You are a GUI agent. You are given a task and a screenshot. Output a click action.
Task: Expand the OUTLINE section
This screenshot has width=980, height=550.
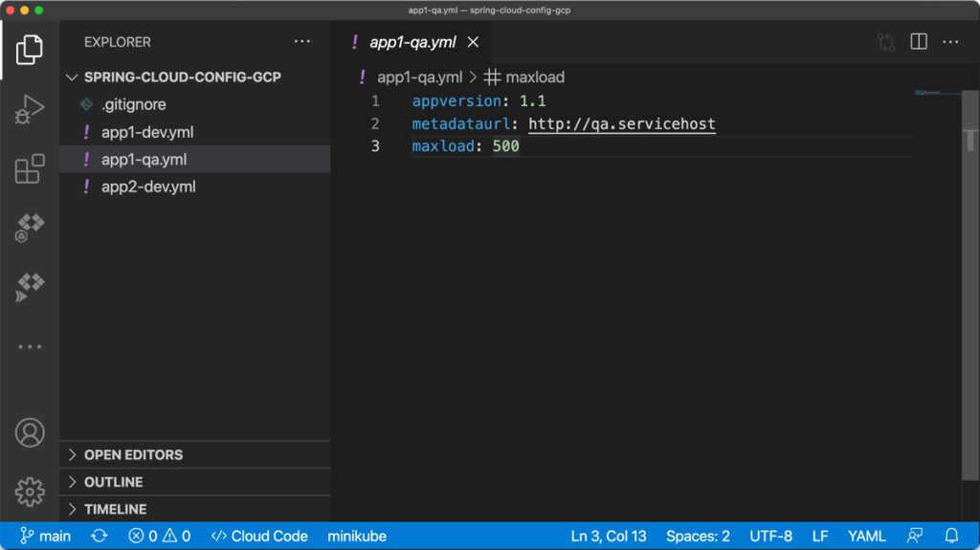pyautogui.click(x=113, y=482)
